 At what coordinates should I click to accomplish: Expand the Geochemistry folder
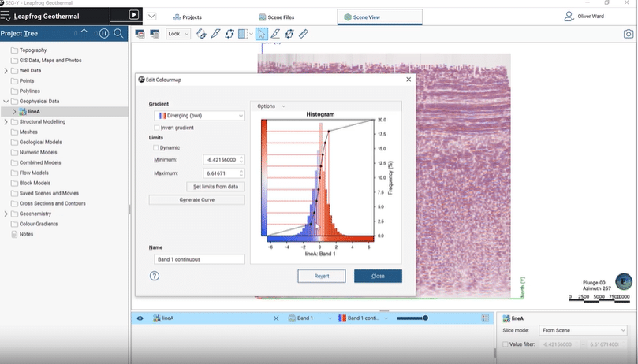(6, 214)
